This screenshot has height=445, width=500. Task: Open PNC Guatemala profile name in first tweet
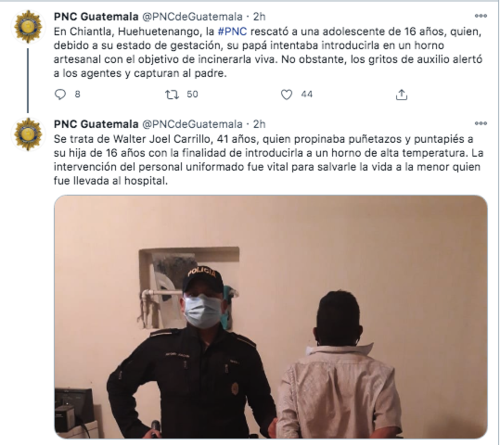[96, 16]
